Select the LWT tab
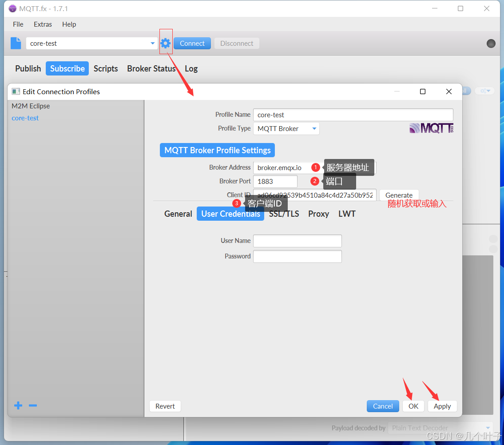 coord(347,214)
